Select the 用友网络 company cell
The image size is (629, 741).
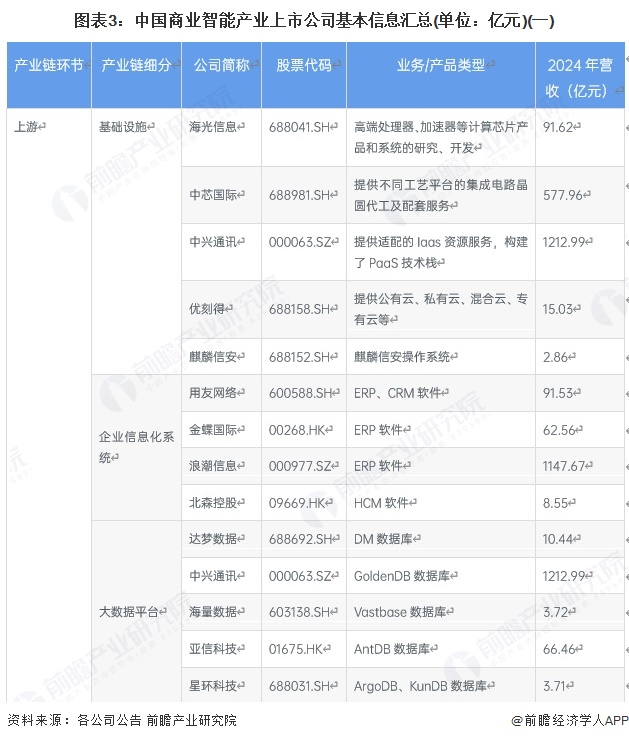point(212,393)
